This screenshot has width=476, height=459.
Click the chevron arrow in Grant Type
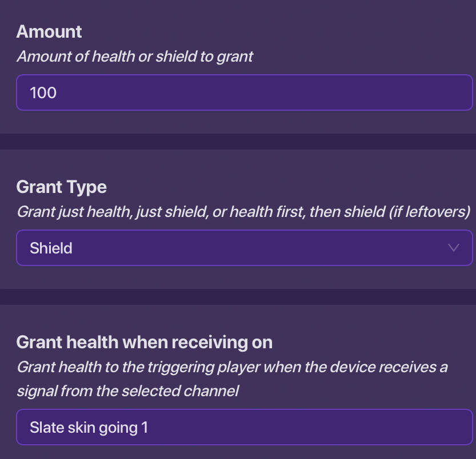click(454, 248)
